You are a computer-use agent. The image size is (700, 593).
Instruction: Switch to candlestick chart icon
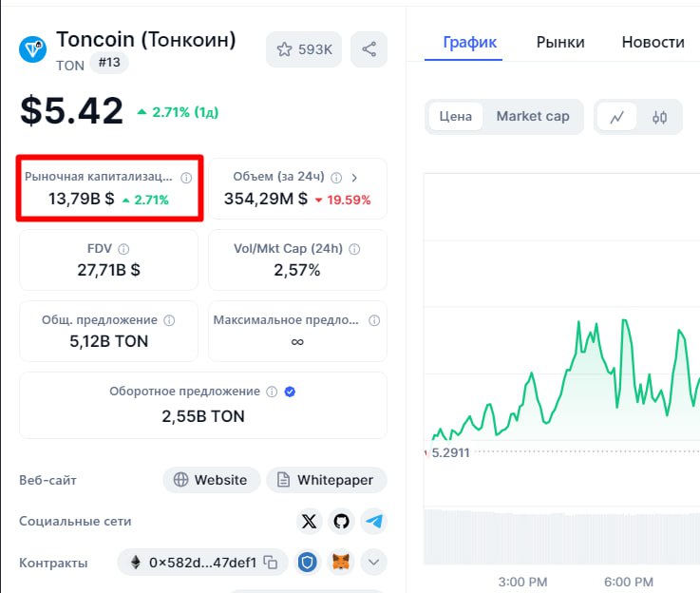(x=659, y=117)
